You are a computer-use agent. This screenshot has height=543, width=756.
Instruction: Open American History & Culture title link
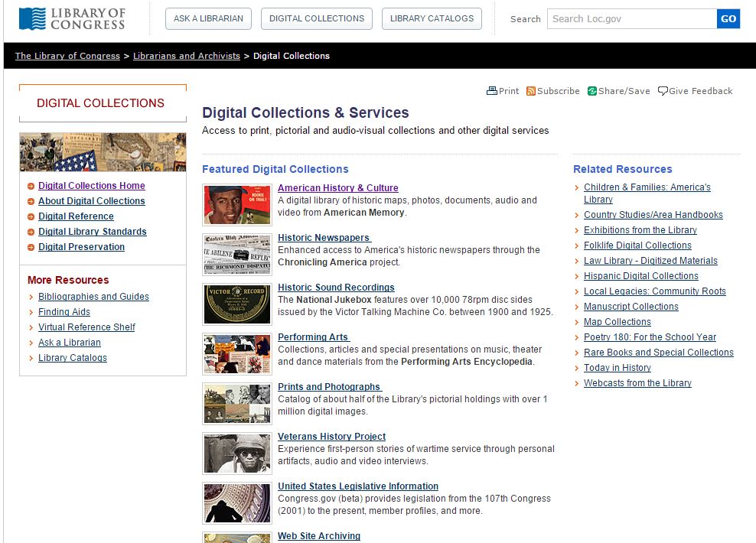click(x=338, y=188)
